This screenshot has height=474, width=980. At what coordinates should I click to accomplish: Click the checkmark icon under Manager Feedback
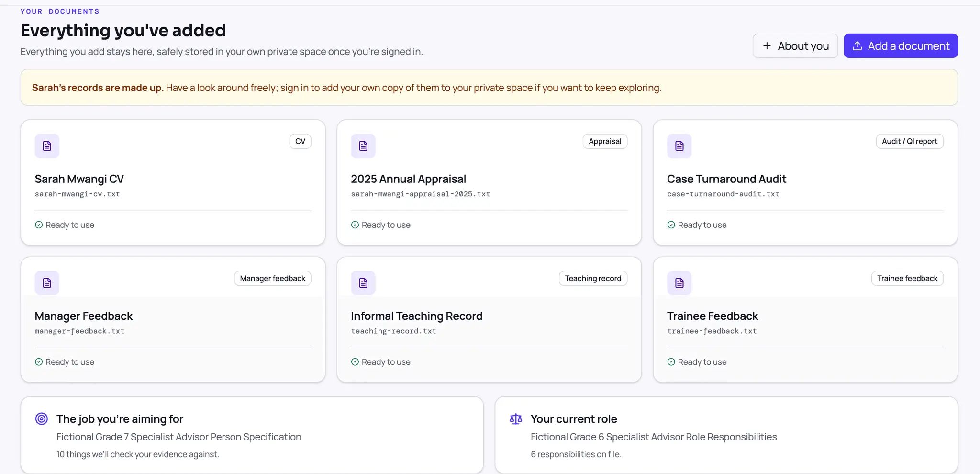(39, 362)
